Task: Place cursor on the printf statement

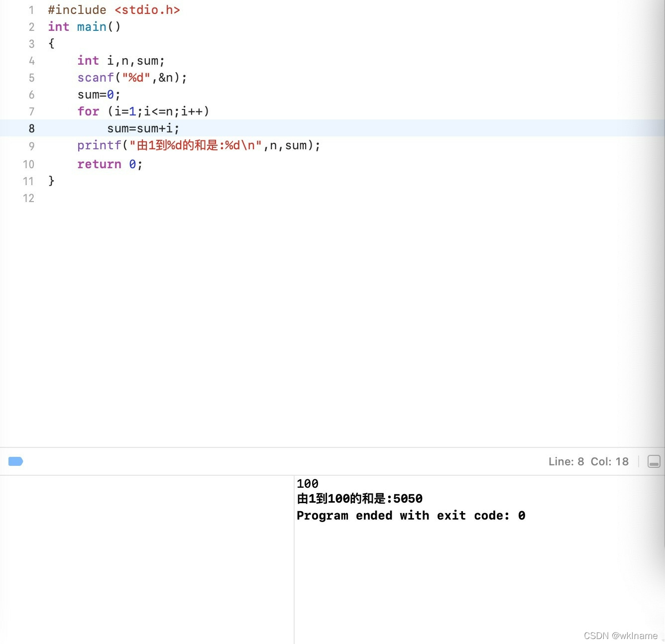Action: pyautogui.click(x=199, y=145)
